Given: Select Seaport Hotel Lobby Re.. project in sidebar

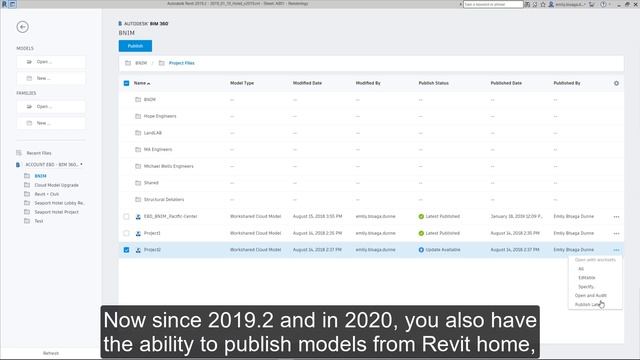Looking at the screenshot, I should click(x=60, y=203).
